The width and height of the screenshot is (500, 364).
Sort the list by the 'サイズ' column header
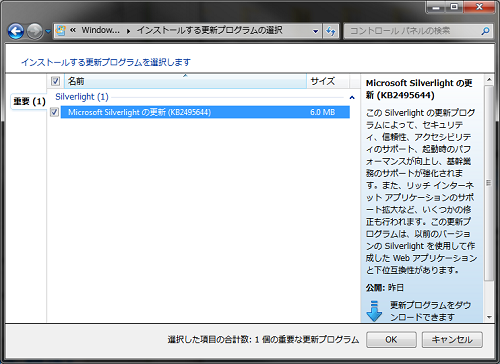pos(327,81)
